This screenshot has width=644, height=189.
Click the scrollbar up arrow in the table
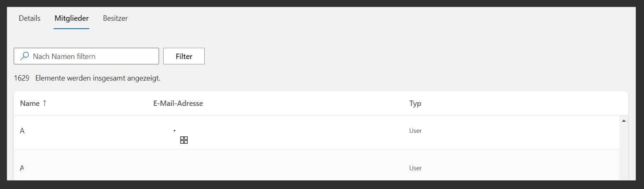pyautogui.click(x=624, y=121)
